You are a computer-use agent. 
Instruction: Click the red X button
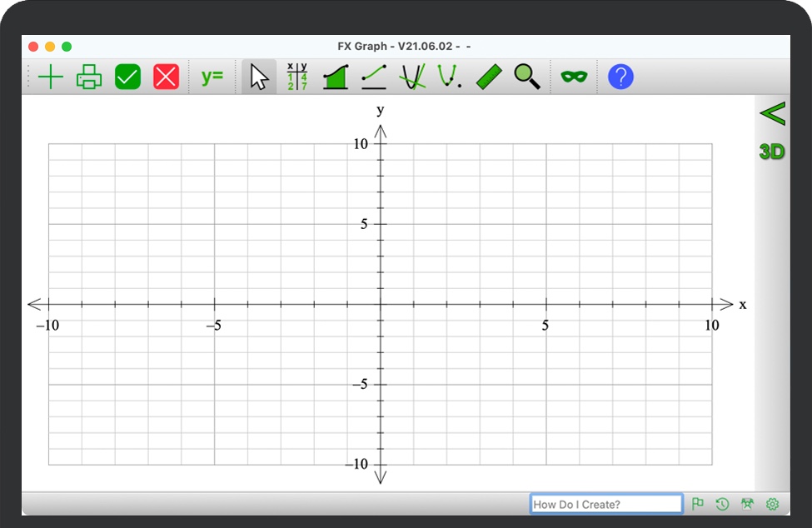[x=166, y=77]
